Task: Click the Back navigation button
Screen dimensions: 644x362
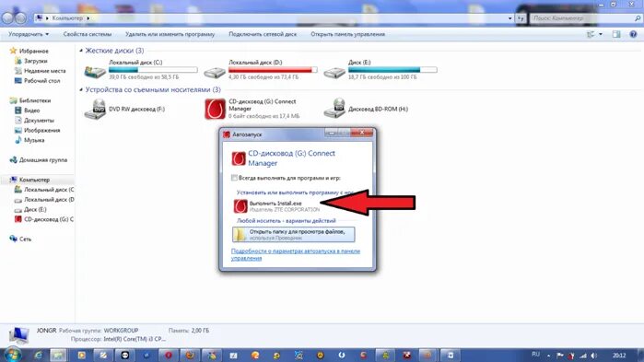Action: 7,18
